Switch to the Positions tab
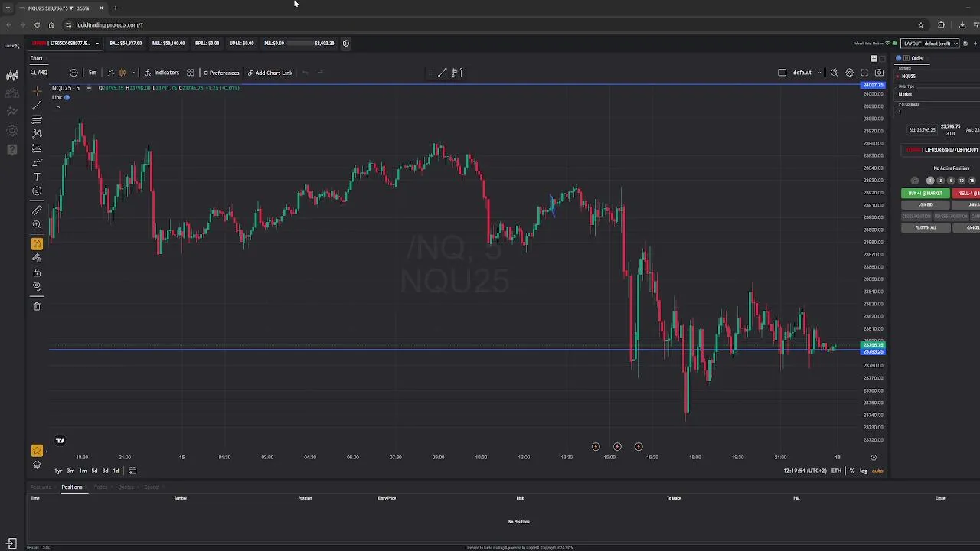 [72, 487]
